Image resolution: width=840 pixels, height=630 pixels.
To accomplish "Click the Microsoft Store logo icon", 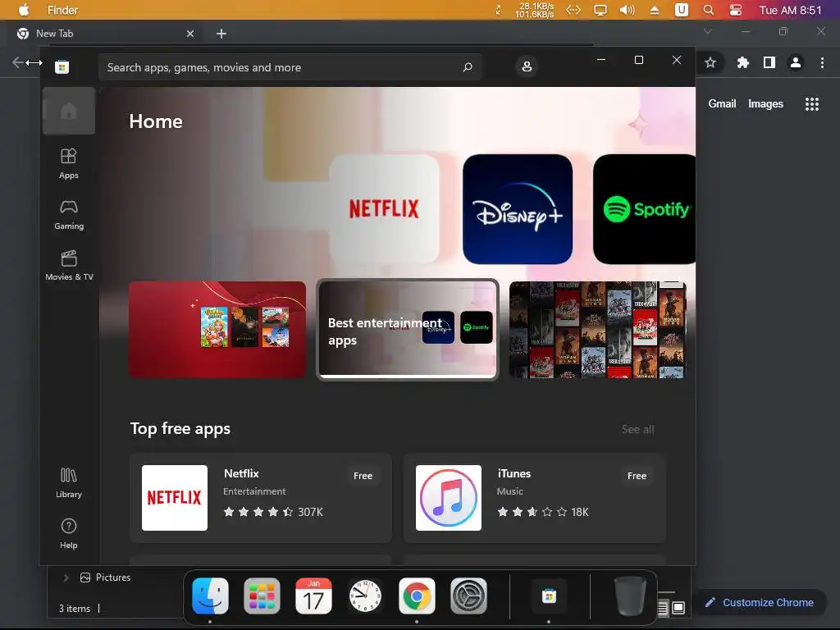I will [62, 67].
